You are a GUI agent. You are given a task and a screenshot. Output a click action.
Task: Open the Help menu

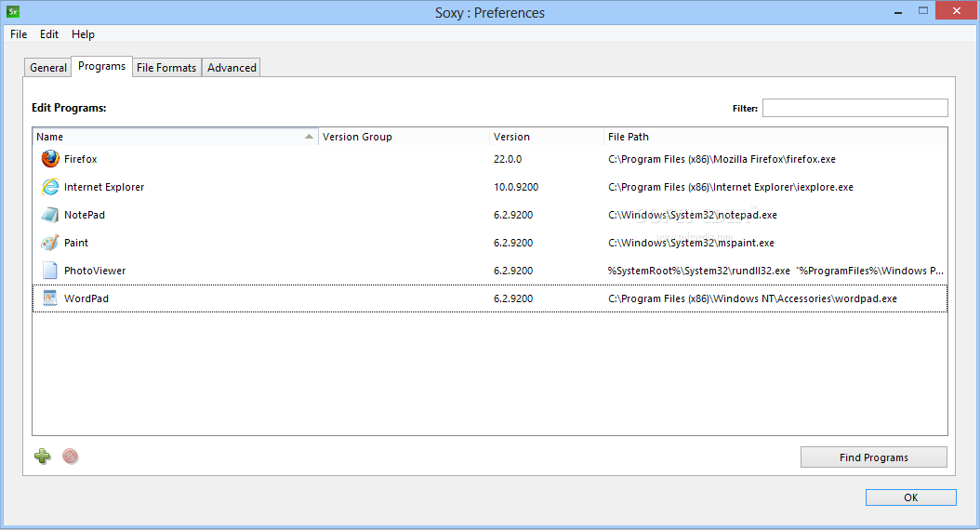(x=83, y=34)
